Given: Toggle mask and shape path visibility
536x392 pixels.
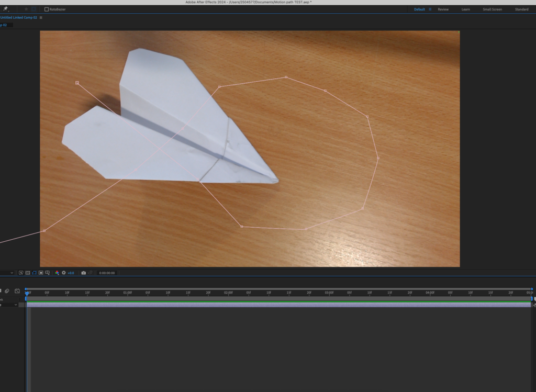Looking at the screenshot, I should pyautogui.click(x=35, y=273).
